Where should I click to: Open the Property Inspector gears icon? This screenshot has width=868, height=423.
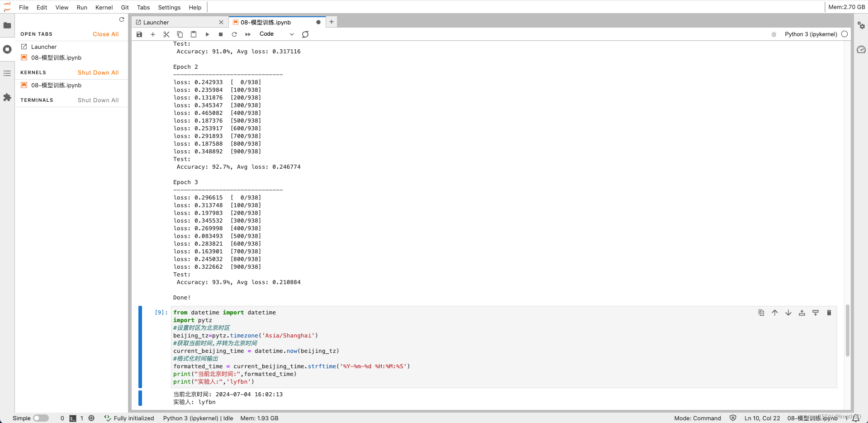coord(861,26)
